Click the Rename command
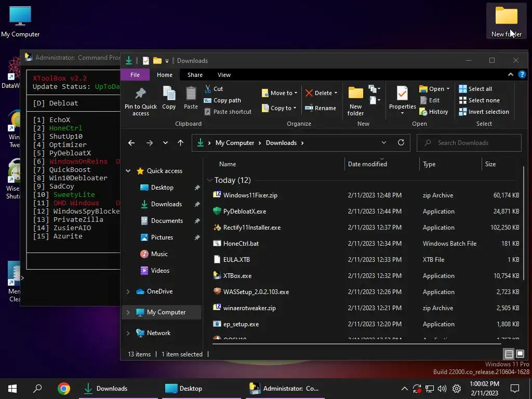This screenshot has height=399, width=532. [x=321, y=108]
